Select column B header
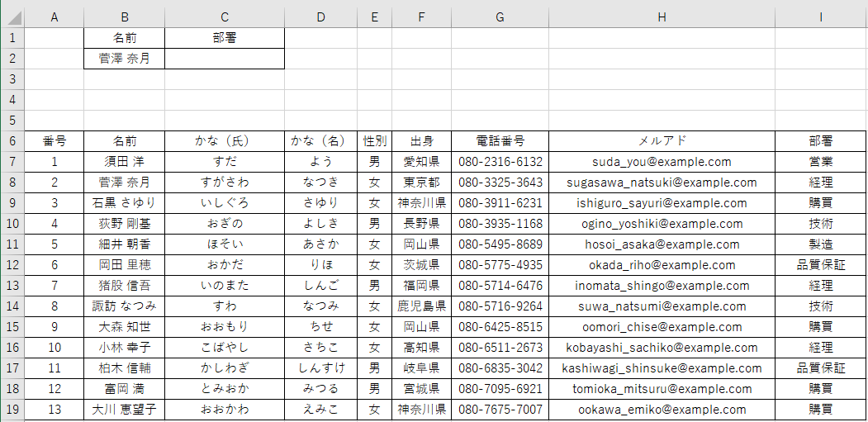This screenshot has height=422, width=868. (x=125, y=17)
